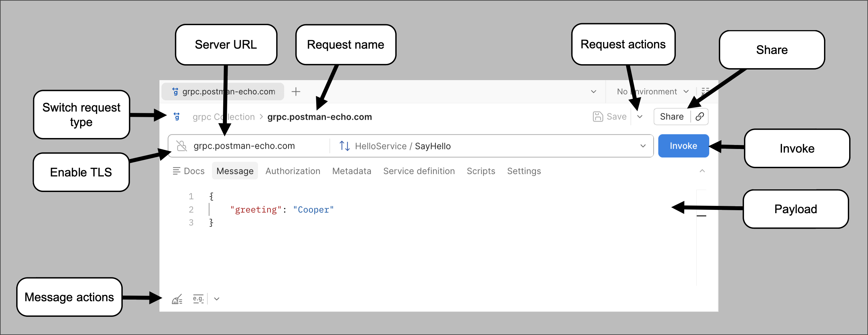Click the Save disk icon
Viewport: 868px width, 335px height.
[598, 117]
